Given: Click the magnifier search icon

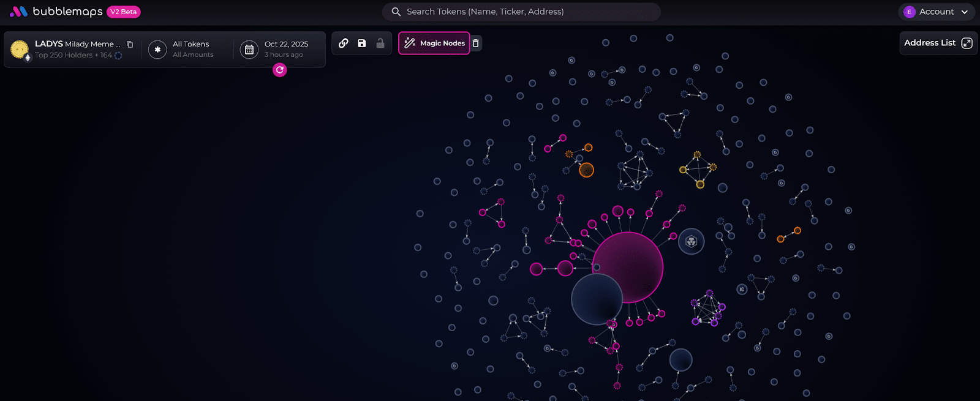Looking at the screenshot, I should (x=396, y=12).
